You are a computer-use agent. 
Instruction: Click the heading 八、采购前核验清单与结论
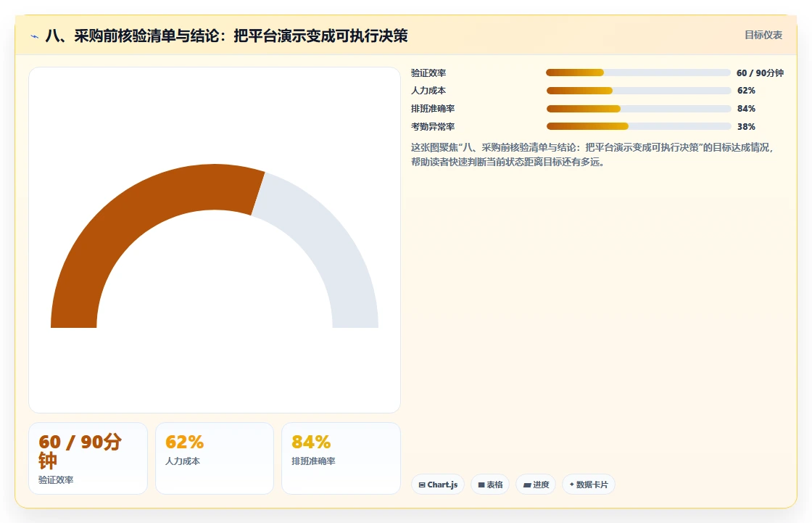point(227,36)
